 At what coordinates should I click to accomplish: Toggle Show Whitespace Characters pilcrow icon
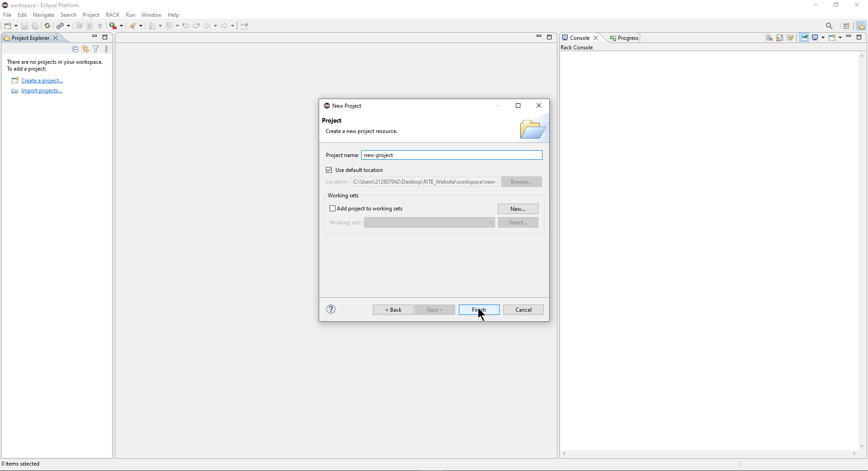100,26
